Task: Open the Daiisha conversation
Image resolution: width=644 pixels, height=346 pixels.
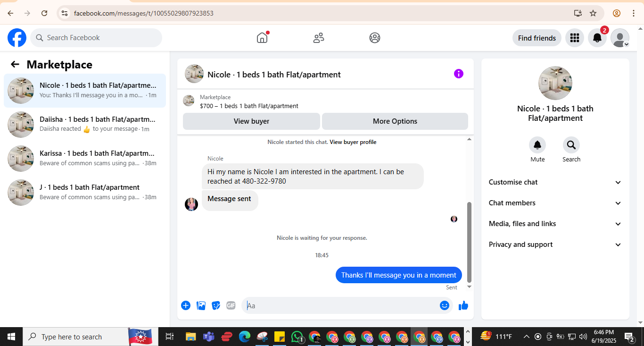Action: point(85,125)
